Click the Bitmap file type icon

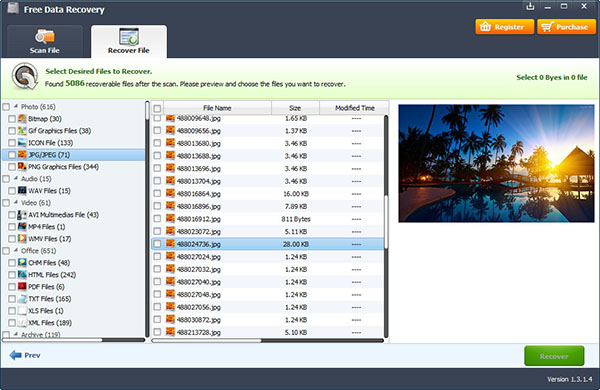click(x=22, y=119)
